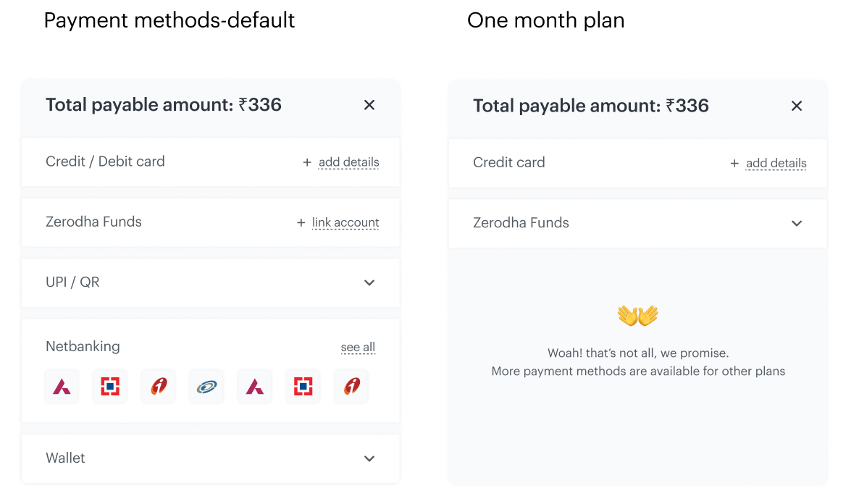Choose the second Axis Bank icon after the blue swirl

click(x=255, y=387)
